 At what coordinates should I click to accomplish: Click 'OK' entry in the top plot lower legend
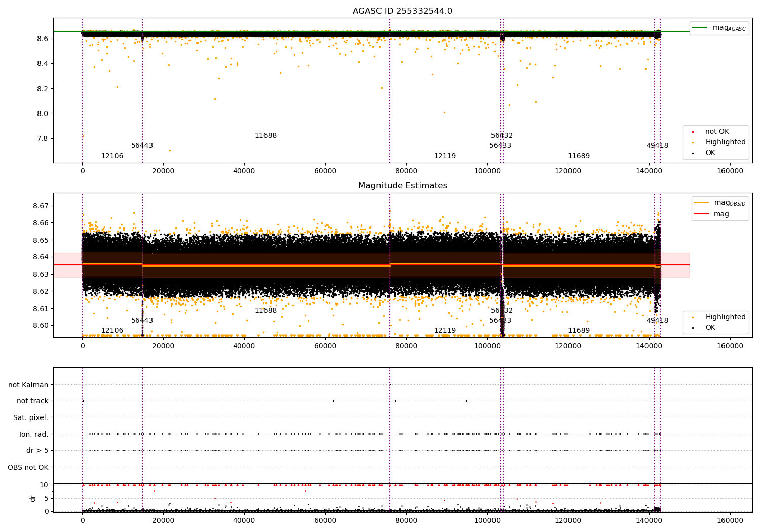pyautogui.click(x=710, y=153)
